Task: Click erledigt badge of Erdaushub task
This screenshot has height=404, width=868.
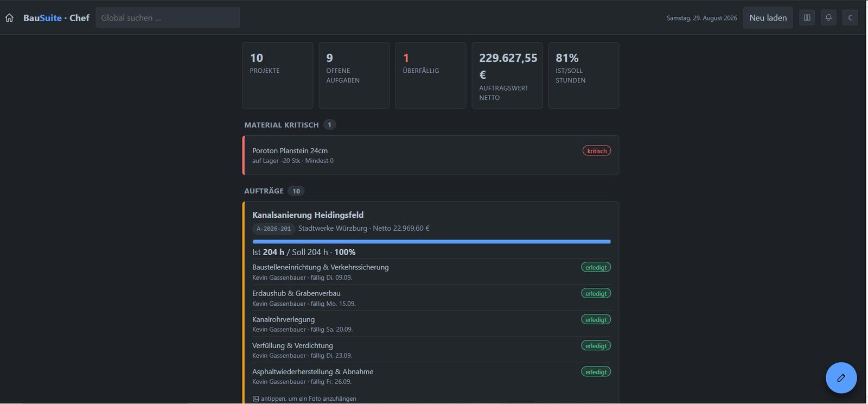Action: 596,293
